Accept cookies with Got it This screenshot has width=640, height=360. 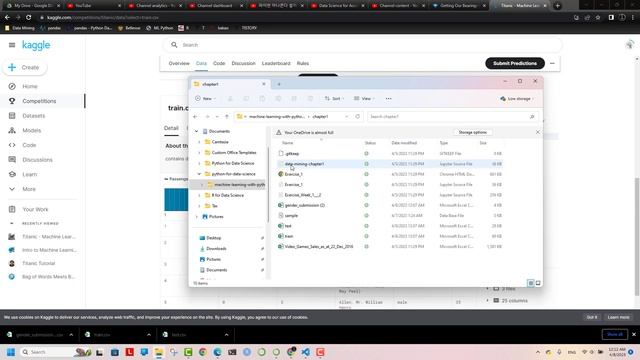pos(591,317)
